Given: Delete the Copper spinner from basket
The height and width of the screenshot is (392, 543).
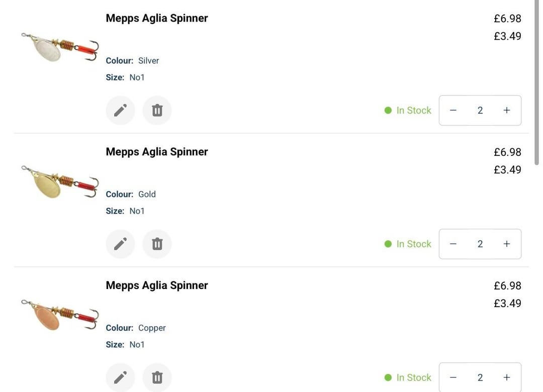Looking at the screenshot, I should (x=157, y=377).
